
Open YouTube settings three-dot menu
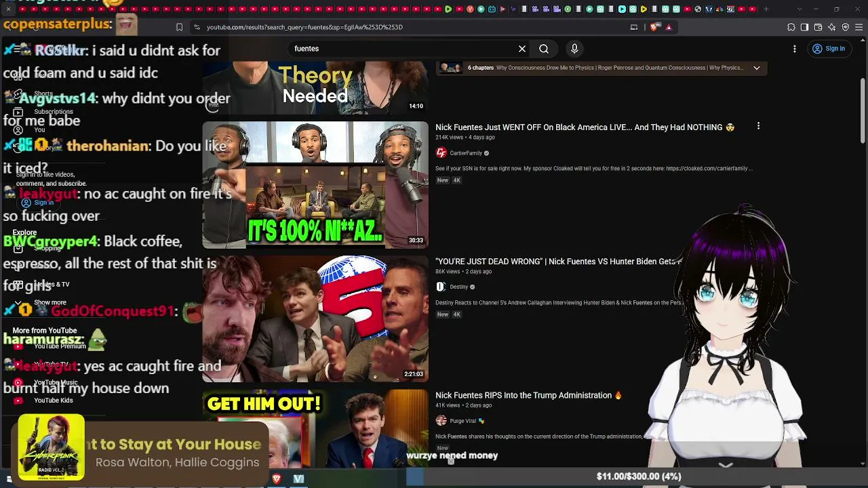coord(795,49)
